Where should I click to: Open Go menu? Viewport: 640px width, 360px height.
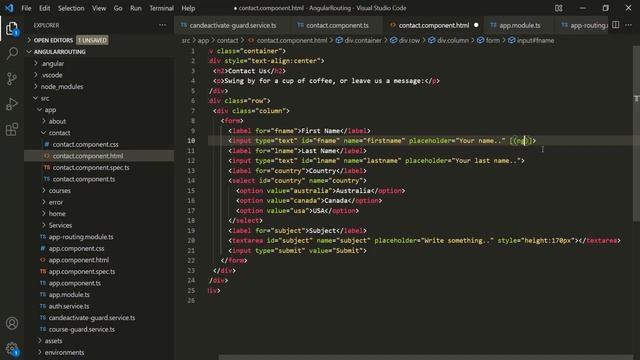[118, 8]
